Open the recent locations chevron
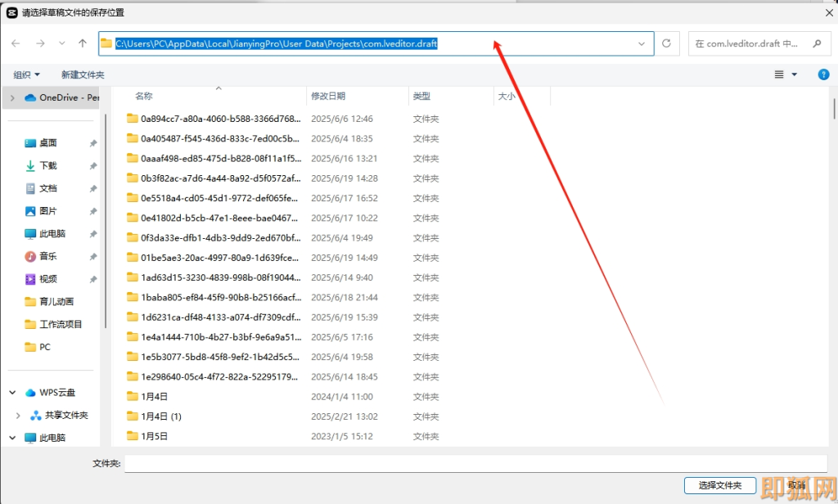The height and width of the screenshot is (504, 838). (x=62, y=43)
